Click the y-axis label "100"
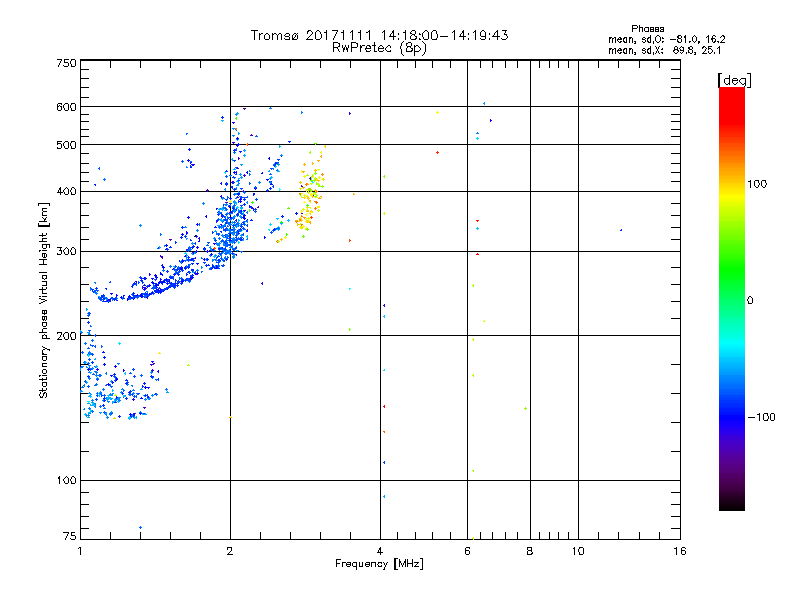The height and width of the screenshot is (600, 800). coord(66,480)
